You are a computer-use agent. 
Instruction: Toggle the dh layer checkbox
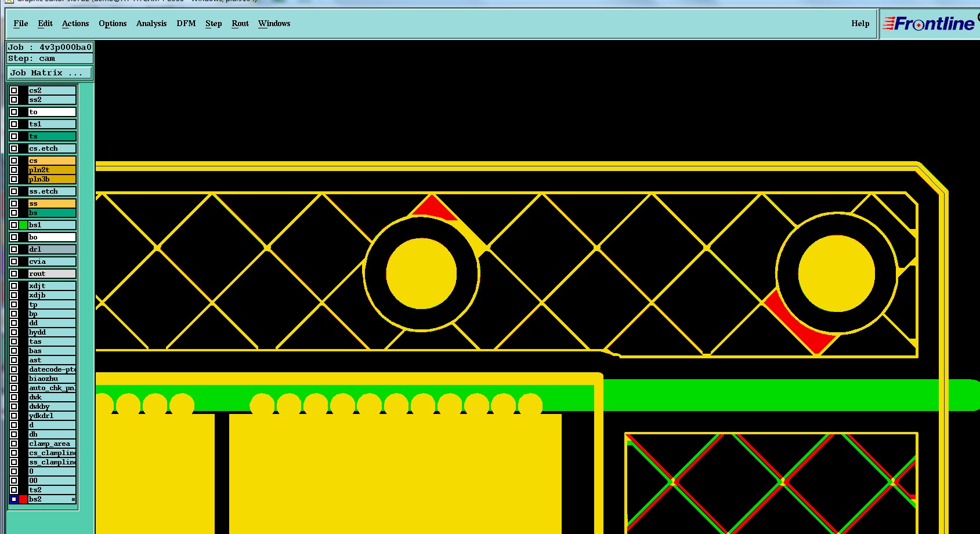tap(14, 434)
